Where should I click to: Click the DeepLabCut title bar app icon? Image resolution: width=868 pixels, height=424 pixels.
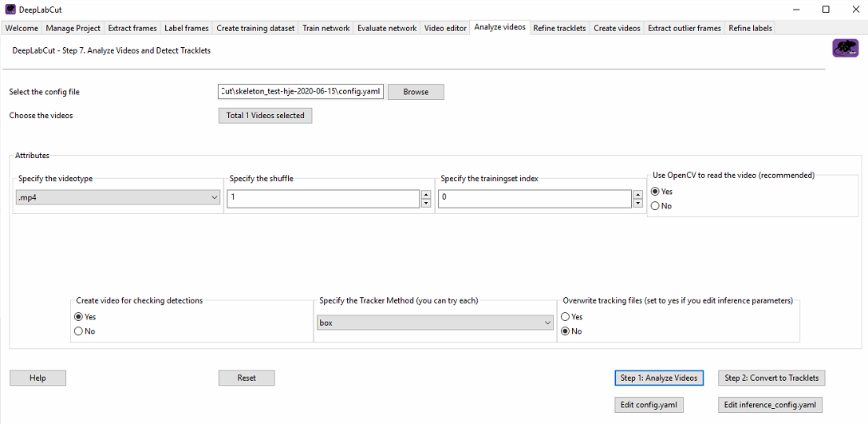coord(10,10)
